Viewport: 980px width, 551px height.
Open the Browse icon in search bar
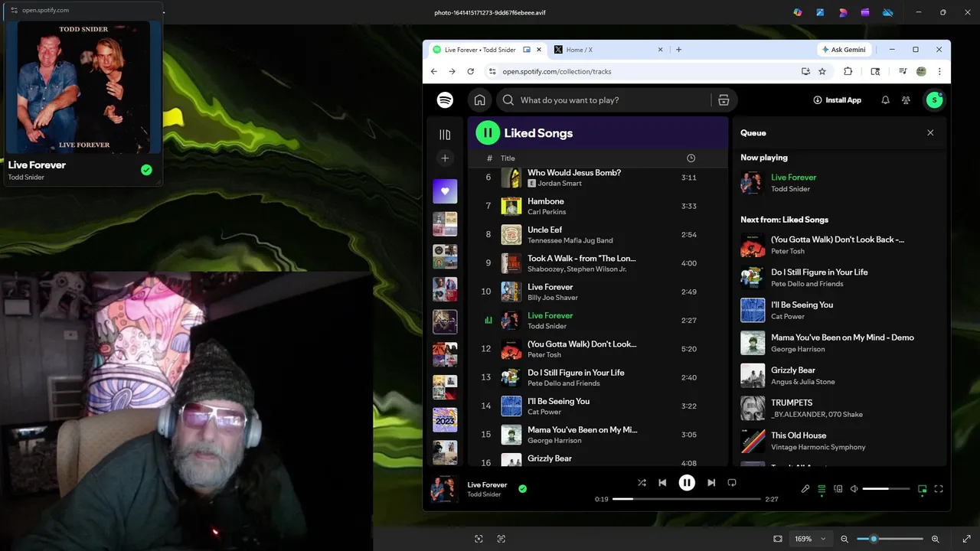(724, 100)
